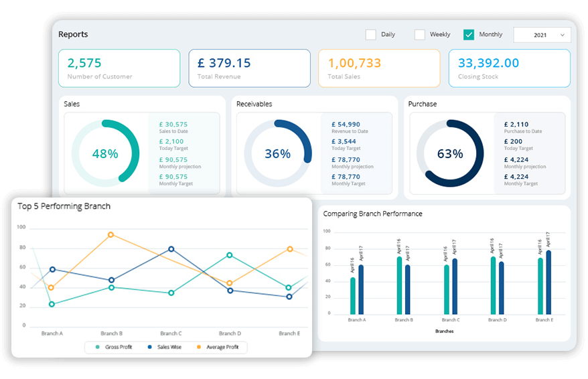Click Branch C blue data point
The width and height of the screenshot is (588, 379).
coord(171,249)
